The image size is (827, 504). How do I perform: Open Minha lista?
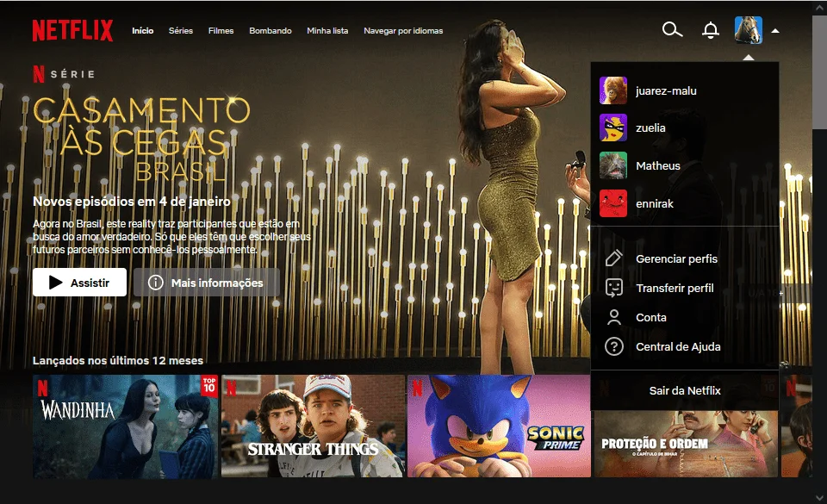click(x=327, y=30)
